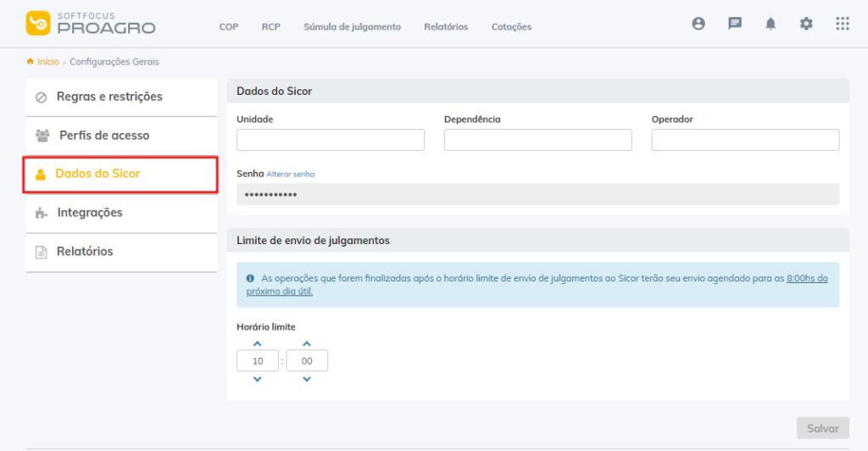868x451 pixels.
Task: Click the Softfocus Proagro logo
Action: (91, 23)
